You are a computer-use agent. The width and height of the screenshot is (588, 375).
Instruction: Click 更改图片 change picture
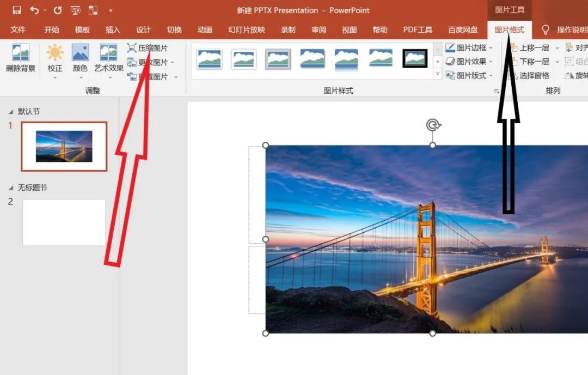pos(147,62)
